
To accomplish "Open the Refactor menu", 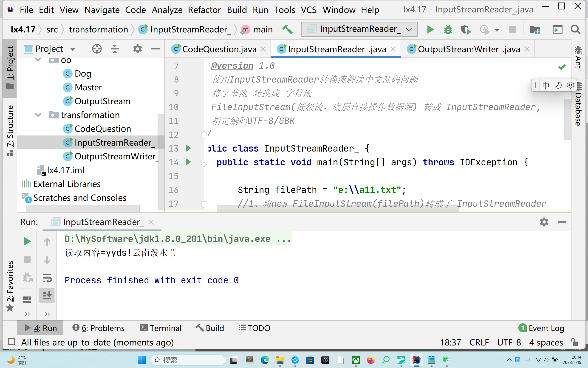I will coord(204,10).
